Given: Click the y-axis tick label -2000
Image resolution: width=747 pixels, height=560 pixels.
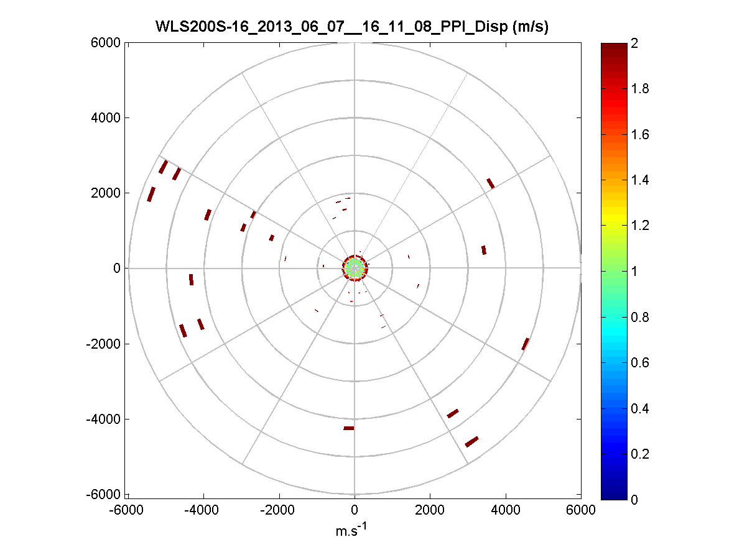Looking at the screenshot, I should coord(106,344).
